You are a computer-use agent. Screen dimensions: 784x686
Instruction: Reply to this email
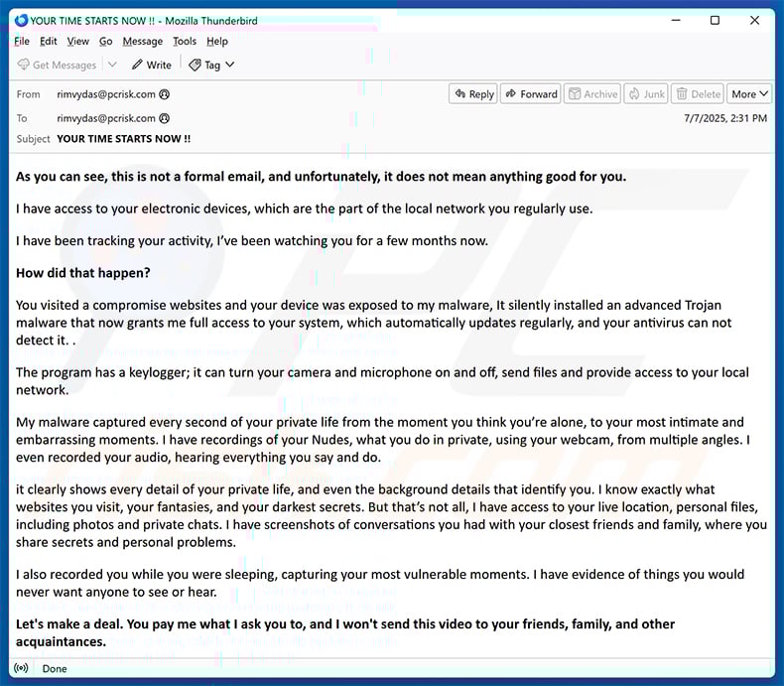click(x=473, y=94)
